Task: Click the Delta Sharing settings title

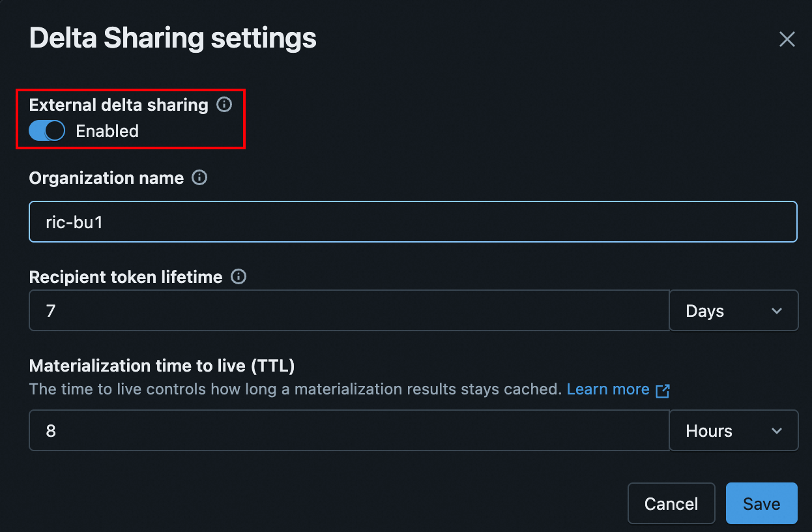Action: point(173,38)
